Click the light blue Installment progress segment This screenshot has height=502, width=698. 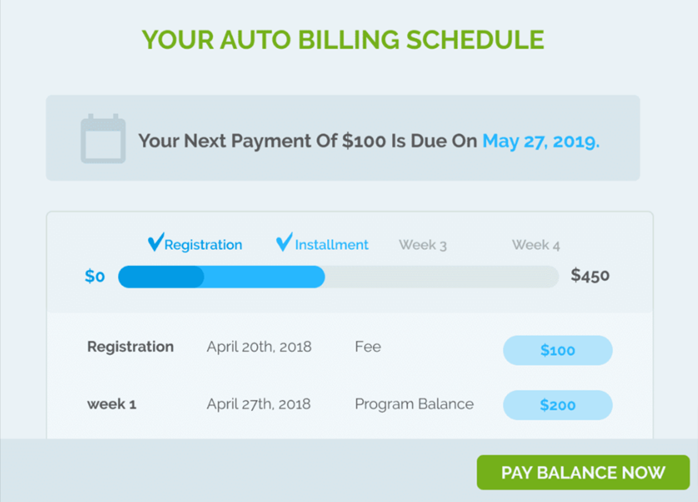click(x=265, y=276)
